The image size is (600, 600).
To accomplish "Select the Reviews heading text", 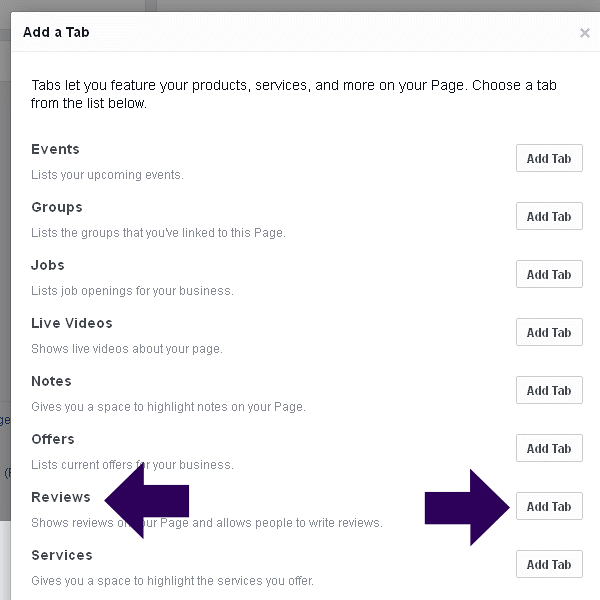I will [61, 497].
